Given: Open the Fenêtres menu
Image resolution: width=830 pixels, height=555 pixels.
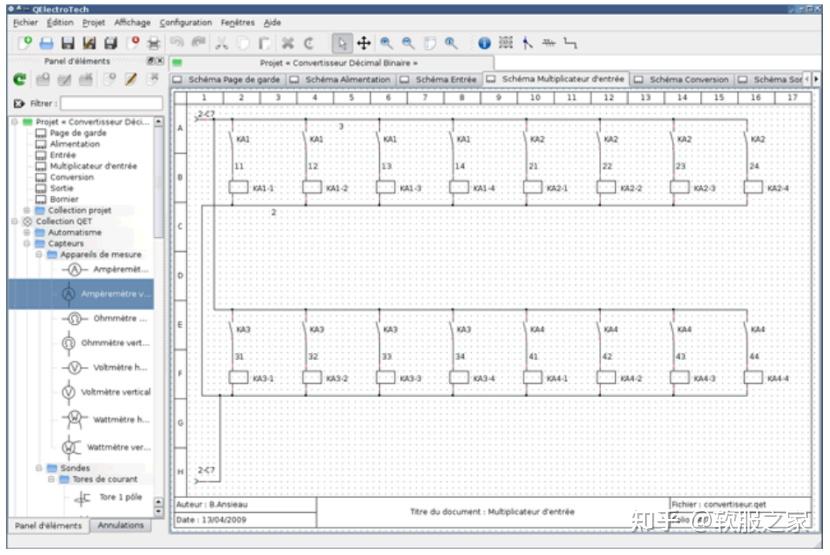Looking at the screenshot, I should click(x=238, y=22).
